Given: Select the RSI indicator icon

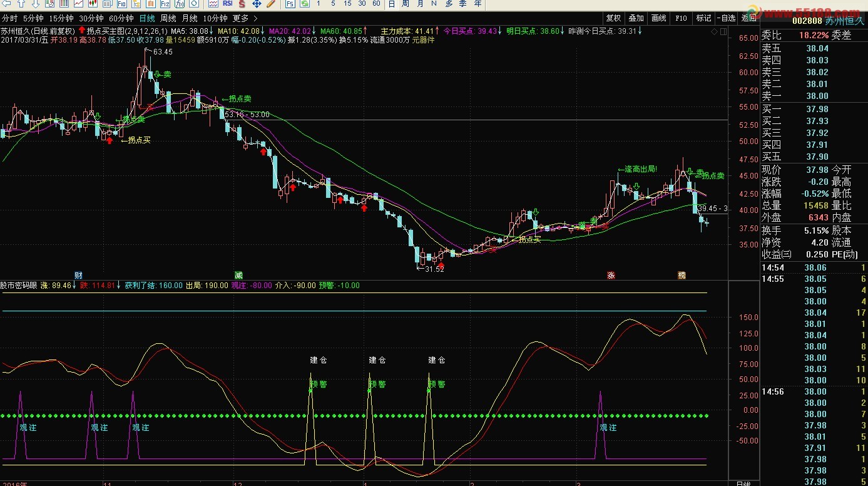Looking at the screenshot, I should pyautogui.click(x=227, y=4).
